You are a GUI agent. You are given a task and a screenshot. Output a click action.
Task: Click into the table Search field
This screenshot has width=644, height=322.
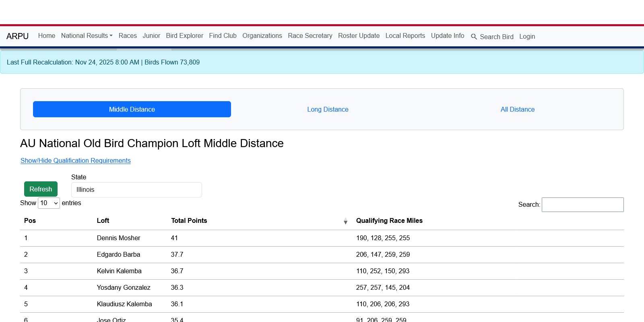(582, 205)
